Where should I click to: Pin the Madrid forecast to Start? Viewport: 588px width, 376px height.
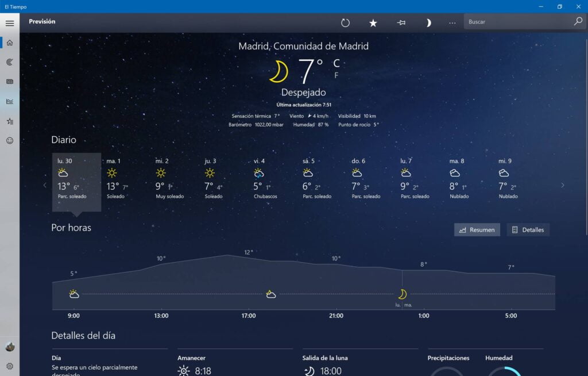click(x=401, y=22)
